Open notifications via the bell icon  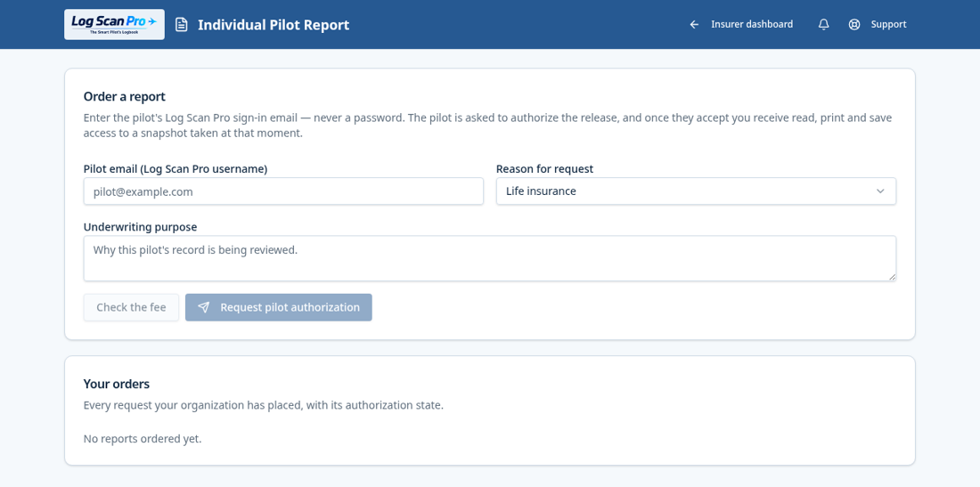click(x=824, y=24)
